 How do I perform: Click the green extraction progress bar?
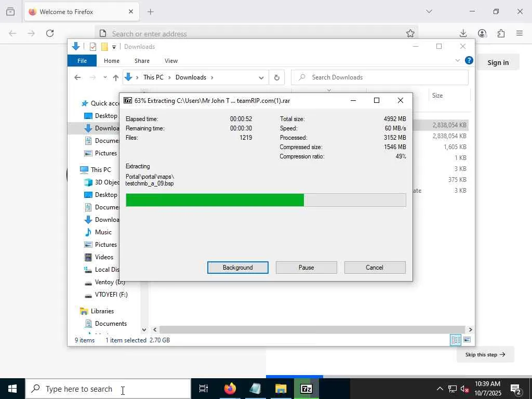point(265,200)
